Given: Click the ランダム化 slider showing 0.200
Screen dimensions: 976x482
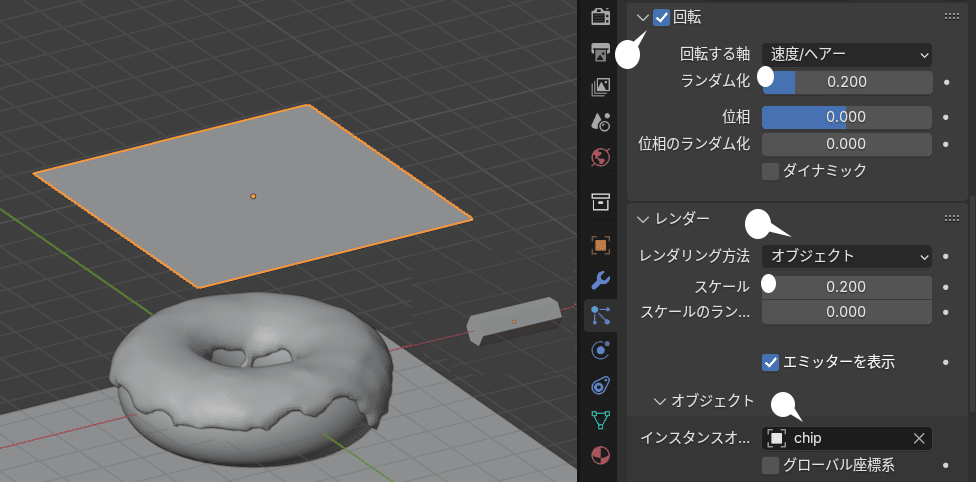Looking at the screenshot, I should click(x=847, y=82).
